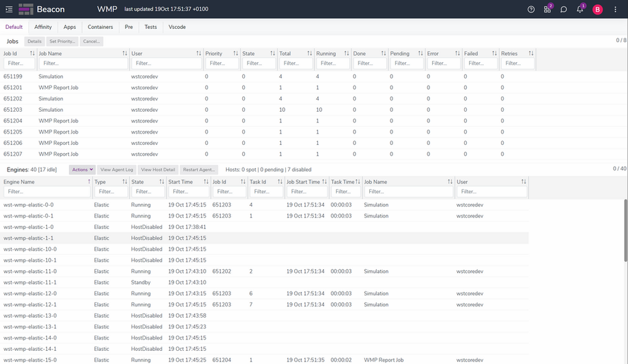Select job row 651199
628x364 pixels.
click(268, 77)
